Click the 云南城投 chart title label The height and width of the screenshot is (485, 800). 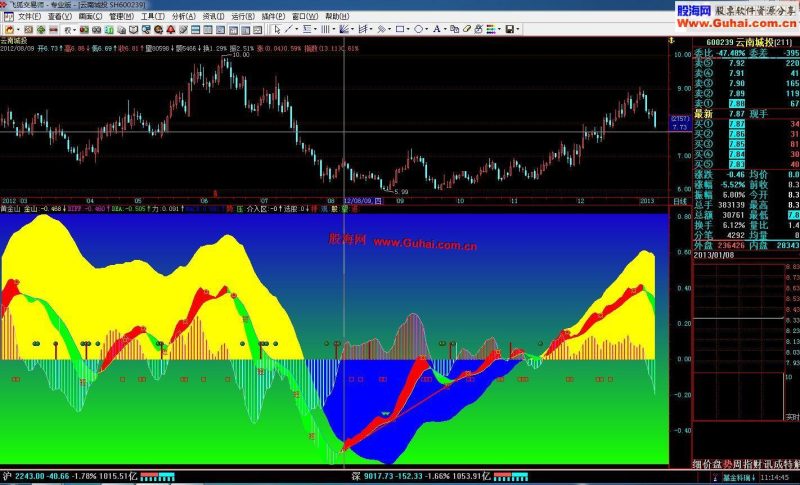pos(14,41)
